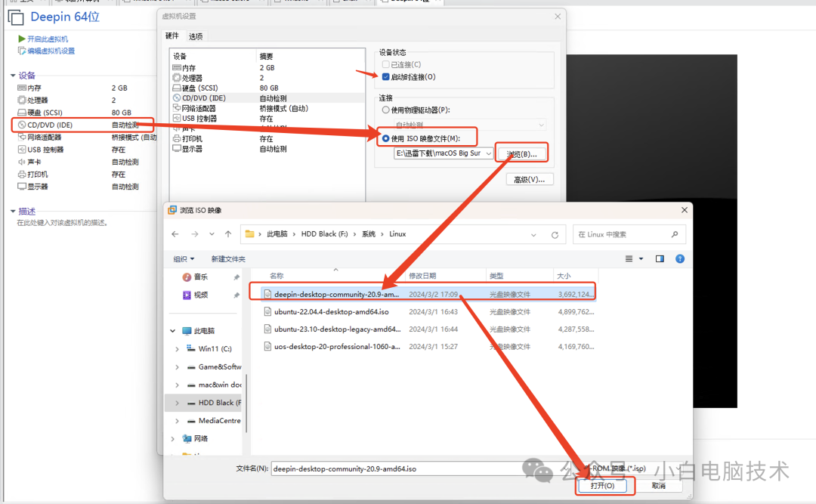Toggle the 启动时连接(O) checkbox
816x504 pixels.
tap(385, 77)
